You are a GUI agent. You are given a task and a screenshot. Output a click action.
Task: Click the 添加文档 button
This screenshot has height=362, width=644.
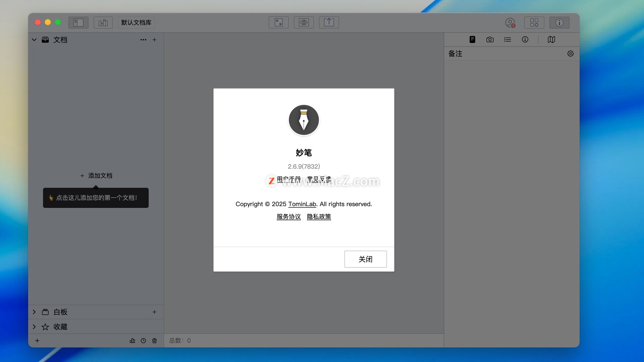click(96, 176)
